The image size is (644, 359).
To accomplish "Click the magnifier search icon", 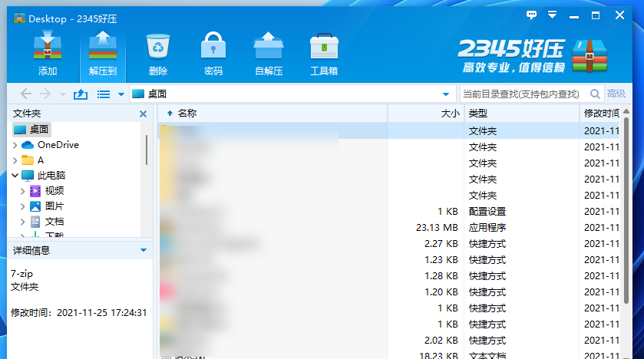I will pyautogui.click(x=595, y=94).
